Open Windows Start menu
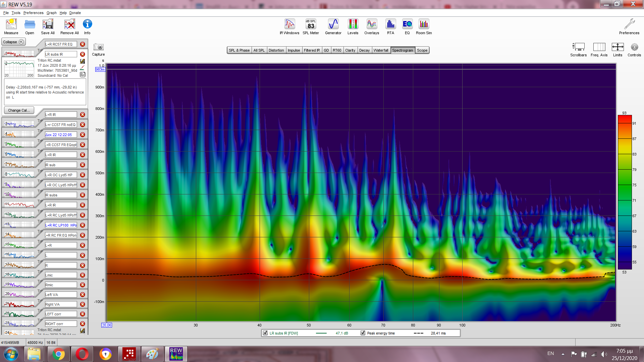Image resolution: width=644 pixels, height=362 pixels. point(11,354)
